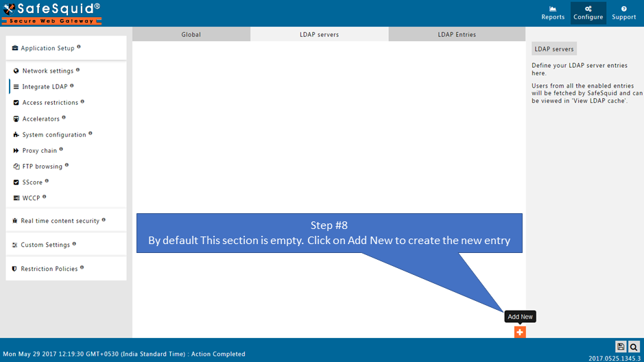Click the SafeSquid logo
The width and height of the screenshot is (644, 362).
(51, 13)
